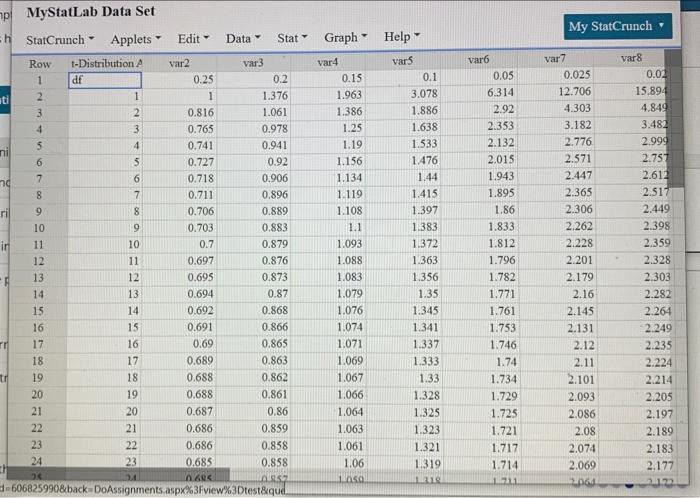Click the var2 cell showing 0.25

(179, 79)
